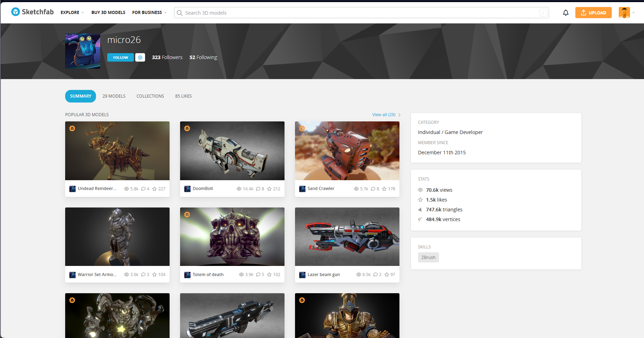
Task: Open the Warrior Set Armor thumbnail
Action: click(x=117, y=237)
